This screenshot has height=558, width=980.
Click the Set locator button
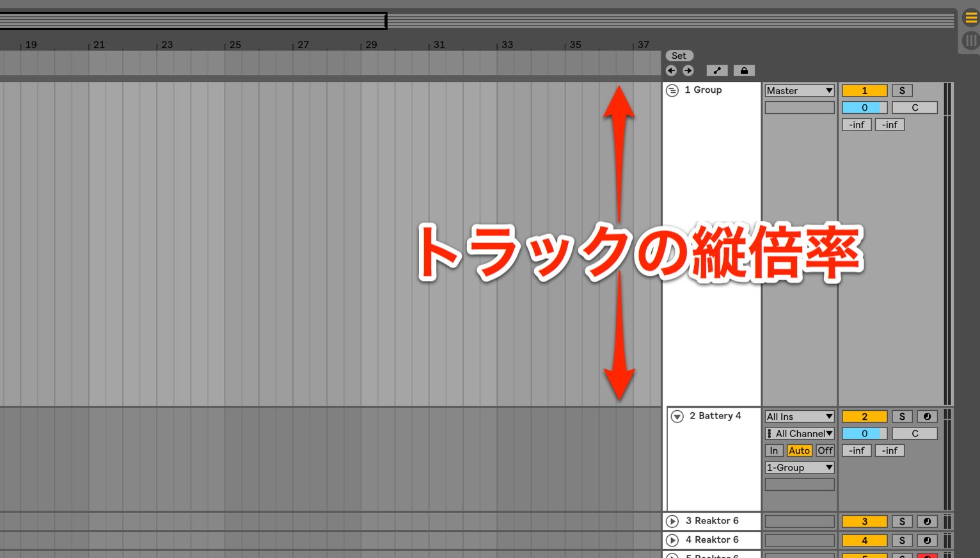(x=679, y=56)
